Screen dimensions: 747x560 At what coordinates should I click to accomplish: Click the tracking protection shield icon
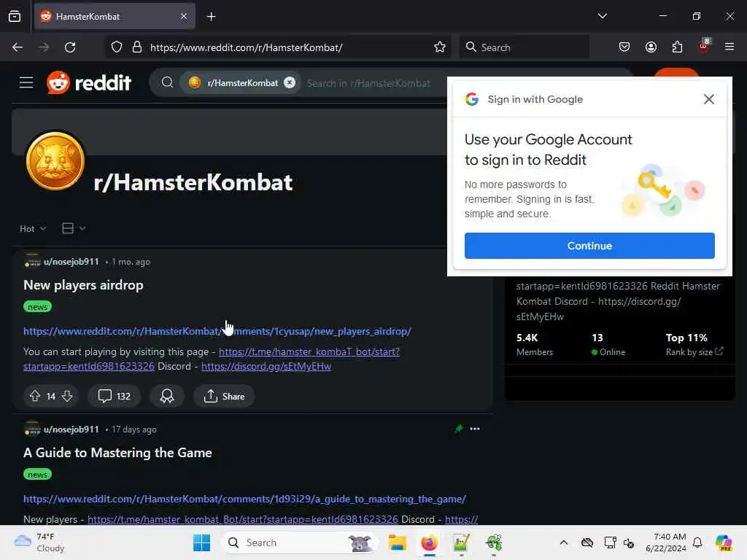pyautogui.click(x=117, y=47)
